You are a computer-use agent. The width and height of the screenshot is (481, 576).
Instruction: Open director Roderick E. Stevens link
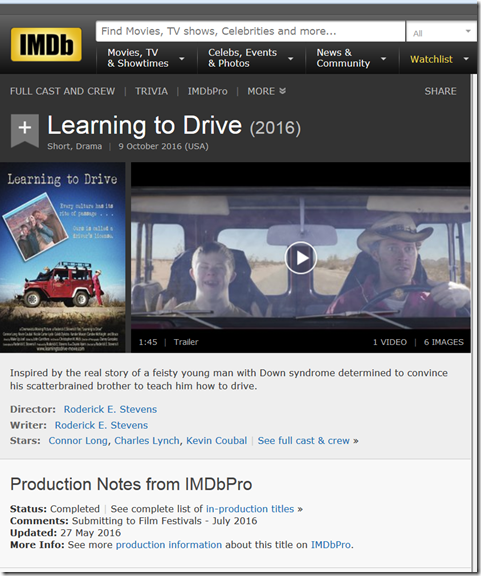tap(110, 409)
